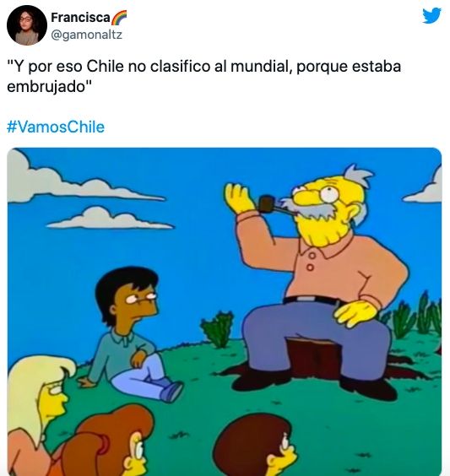Open Francisca's profile avatar photo
Image resolution: width=450 pixels, height=476 pixels.
pyautogui.click(x=27, y=25)
